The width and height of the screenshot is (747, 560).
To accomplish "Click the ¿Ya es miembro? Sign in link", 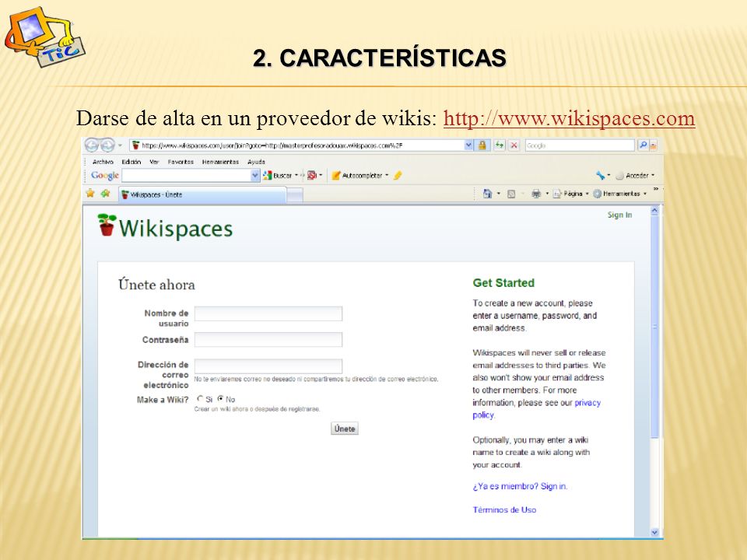I will point(519,486).
